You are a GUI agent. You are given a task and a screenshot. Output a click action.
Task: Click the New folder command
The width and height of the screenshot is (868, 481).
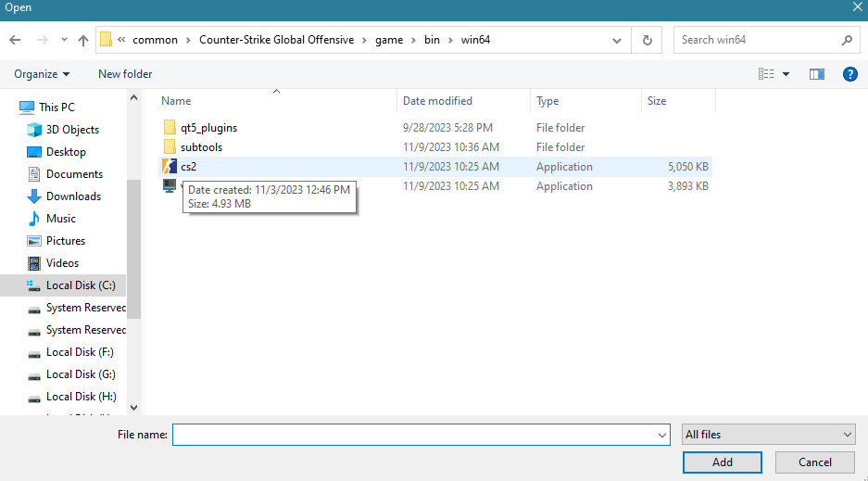coord(125,74)
